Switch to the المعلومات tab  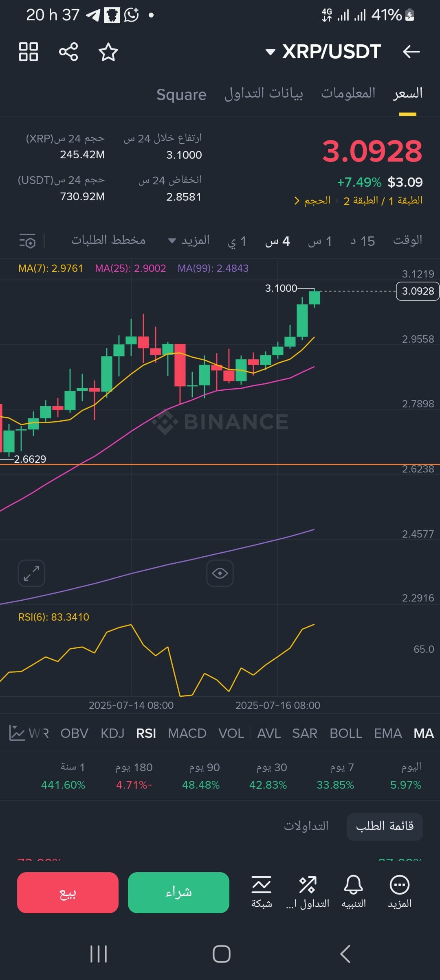[348, 94]
